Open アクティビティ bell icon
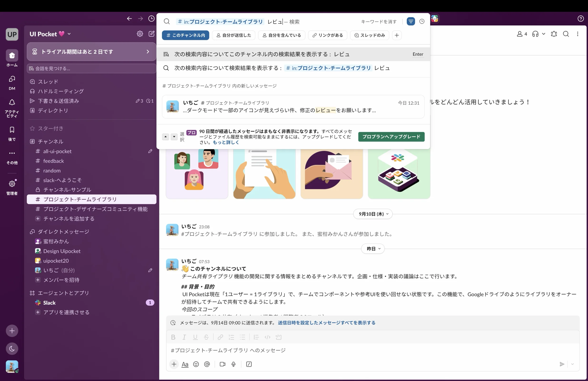The image size is (588, 381). click(x=12, y=102)
